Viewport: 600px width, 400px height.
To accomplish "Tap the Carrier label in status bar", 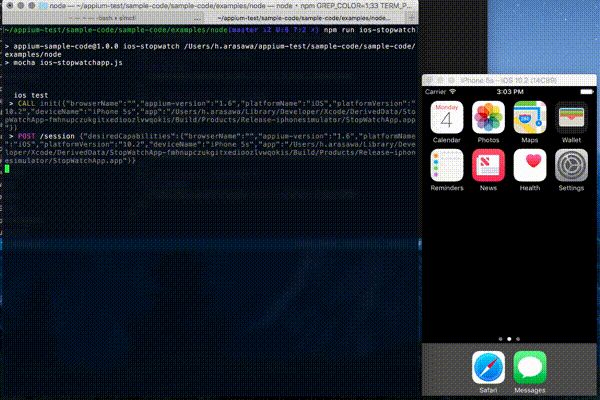I will coord(435,92).
